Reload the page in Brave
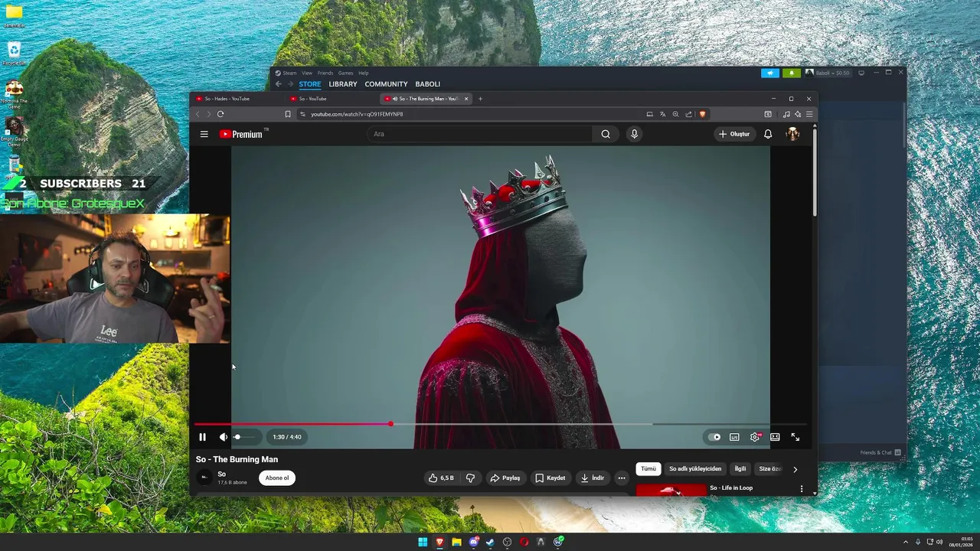This screenshot has width=980, height=551. [x=220, y=114]
